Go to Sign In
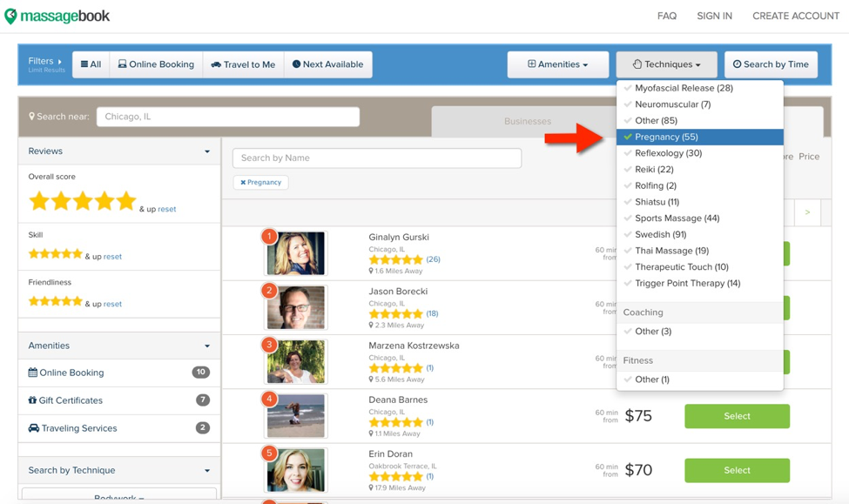Image resolution: width=849 pixels, height=504 pixels. pos(714,17)
